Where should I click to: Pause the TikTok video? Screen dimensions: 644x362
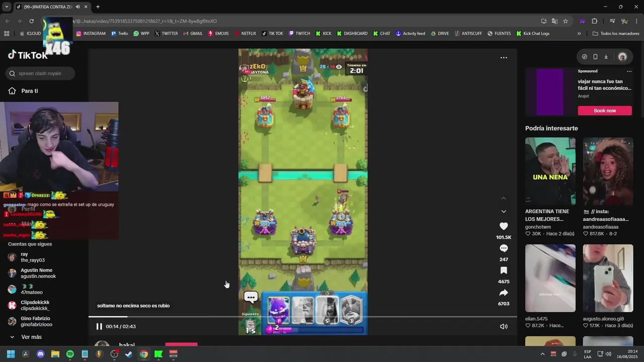click(99, 326)
